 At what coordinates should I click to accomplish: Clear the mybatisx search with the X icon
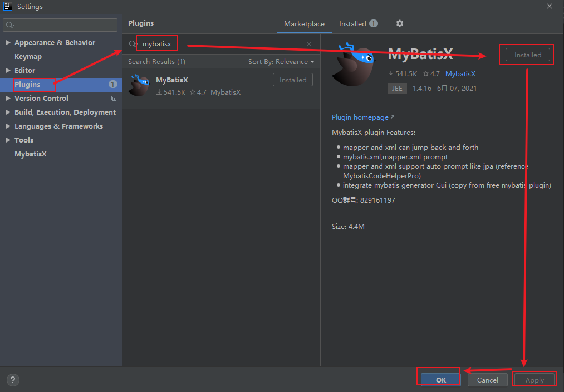[x=309, y=44]
